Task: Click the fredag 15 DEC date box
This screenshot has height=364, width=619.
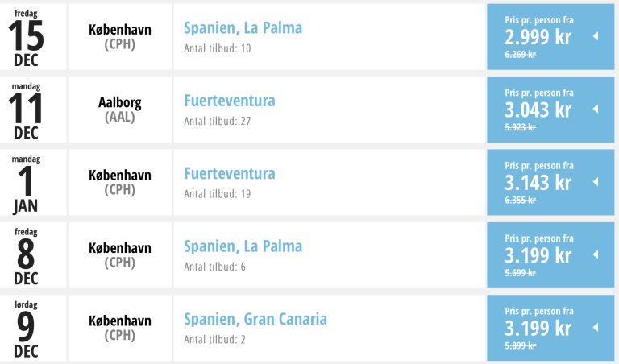Action: [26, 37]
